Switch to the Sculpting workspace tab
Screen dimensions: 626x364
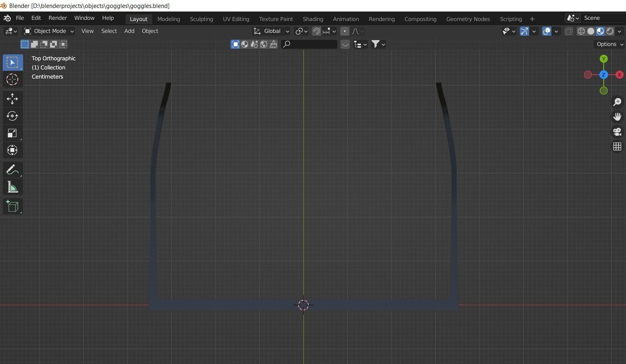pyautogui.click(x=202, y=19)
